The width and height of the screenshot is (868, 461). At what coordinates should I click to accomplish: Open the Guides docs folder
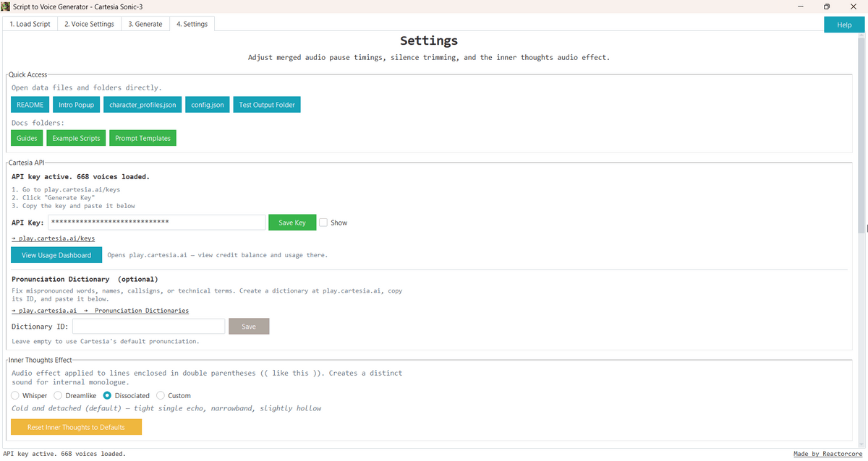pyautogui.click(x=27, y=138)
